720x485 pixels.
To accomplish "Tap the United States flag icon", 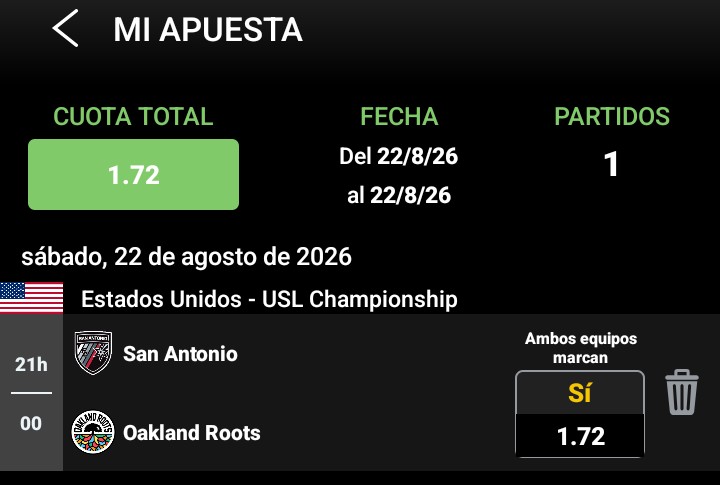I will tap(32, 298).
